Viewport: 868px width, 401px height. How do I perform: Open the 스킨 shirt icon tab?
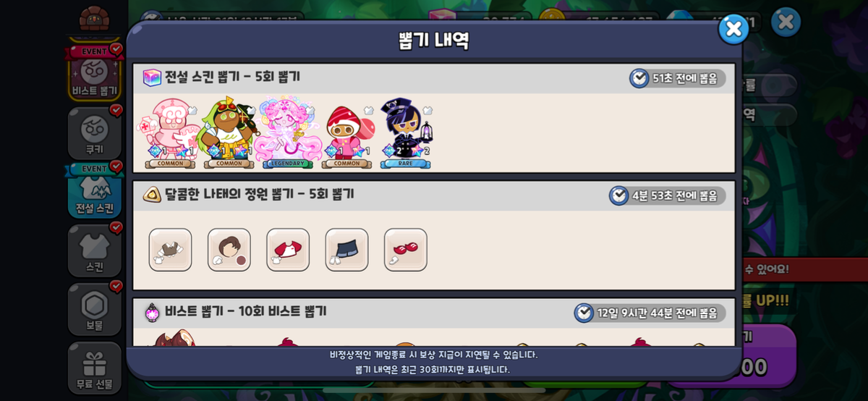(95, 250)
